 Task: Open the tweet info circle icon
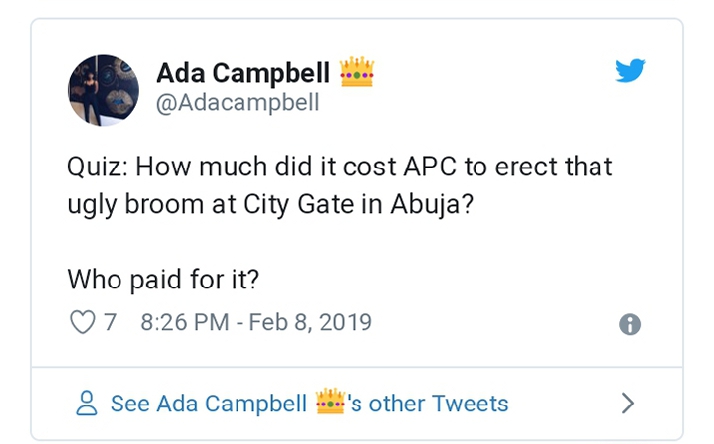tap(630, 324)
